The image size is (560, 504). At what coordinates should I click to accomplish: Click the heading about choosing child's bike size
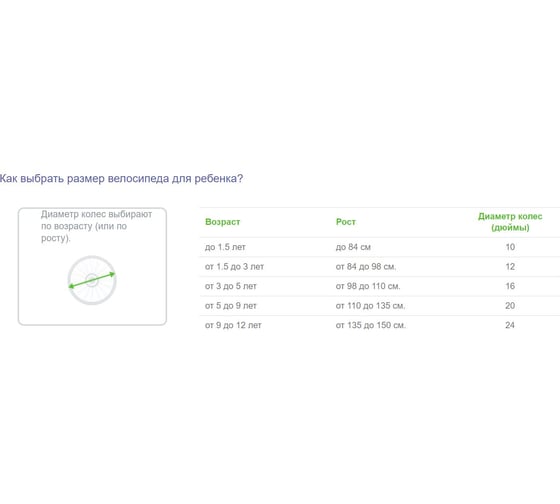pyautogui.click(x=121, y=178)
